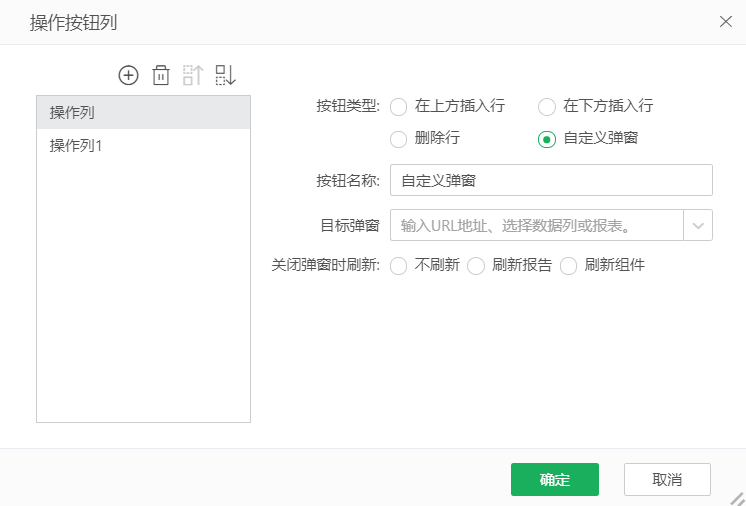Choose the 刷新报告 radio option

(476, 266)
